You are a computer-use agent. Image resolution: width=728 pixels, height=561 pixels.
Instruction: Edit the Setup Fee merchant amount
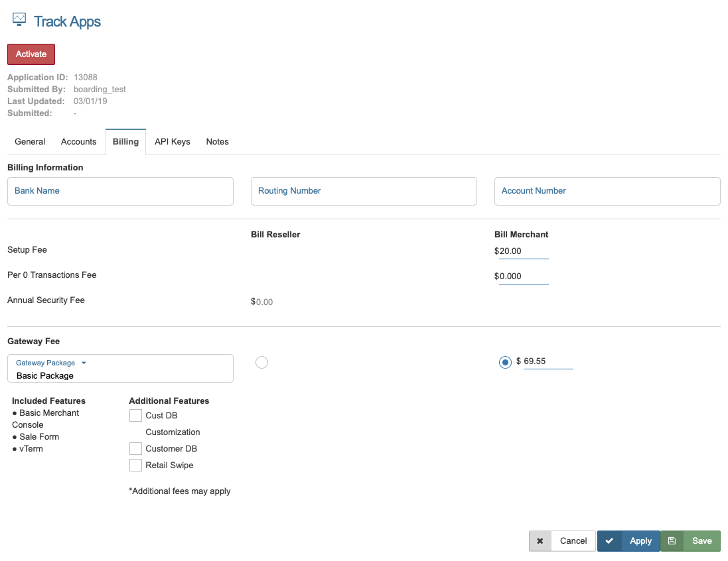[523, 251]
